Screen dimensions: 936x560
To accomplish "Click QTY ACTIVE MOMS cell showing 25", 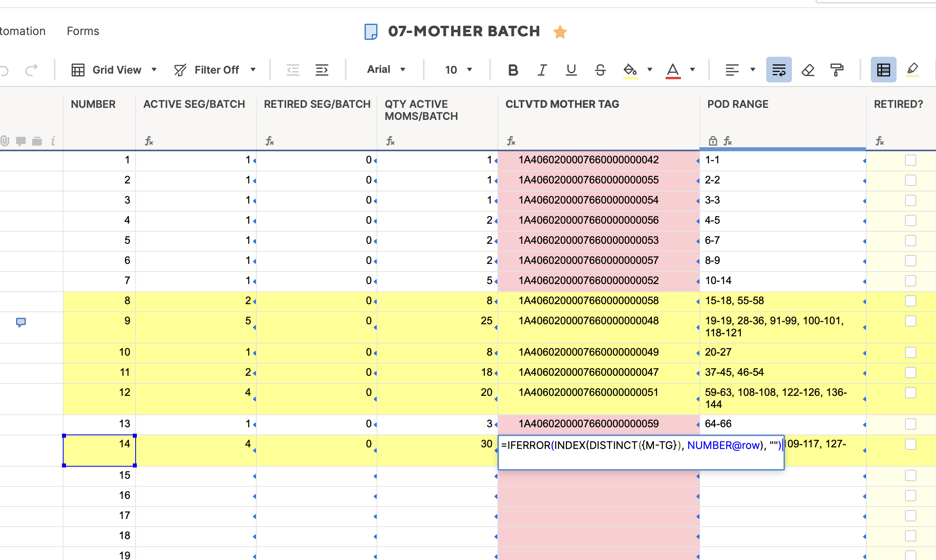I will (x=437, y=327).
